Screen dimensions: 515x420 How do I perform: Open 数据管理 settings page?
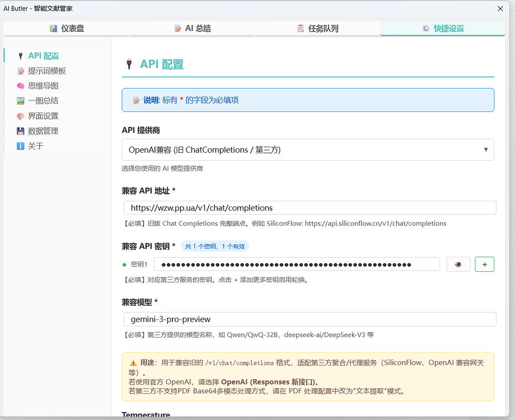click(57, 131)
